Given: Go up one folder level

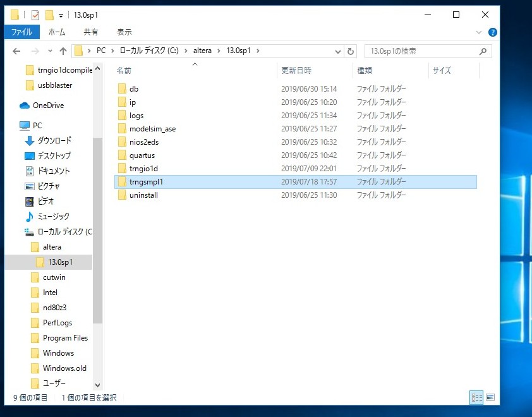Looking at the screenshot, I should [63, 51].
